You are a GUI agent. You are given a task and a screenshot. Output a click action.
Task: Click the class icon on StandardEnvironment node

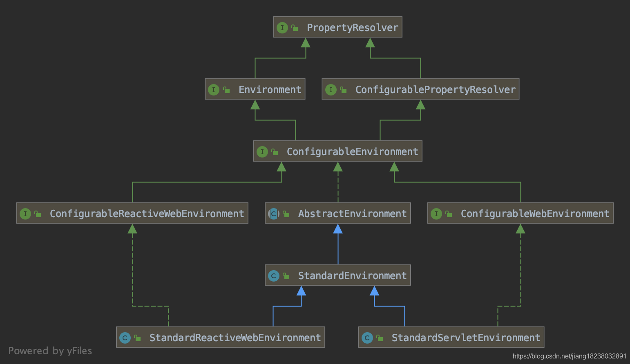(274, 276)
